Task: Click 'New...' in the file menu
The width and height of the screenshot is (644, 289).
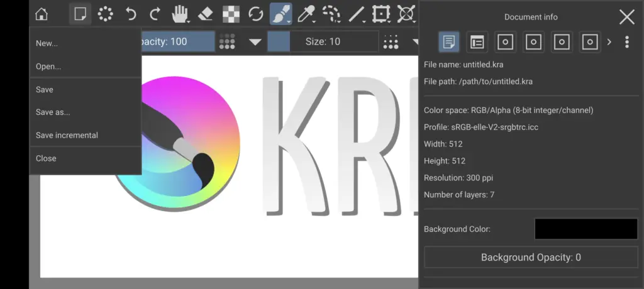Action: point(47,43)
